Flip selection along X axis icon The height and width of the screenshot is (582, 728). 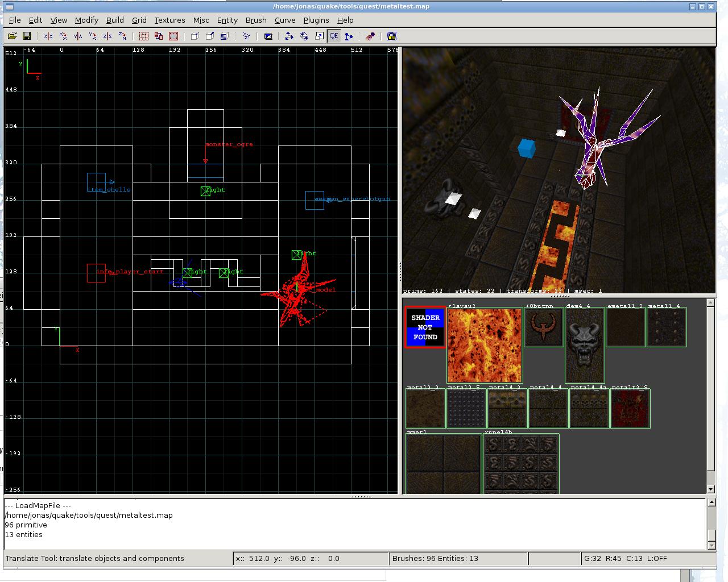pyautogui.click(x=48, y=36)
